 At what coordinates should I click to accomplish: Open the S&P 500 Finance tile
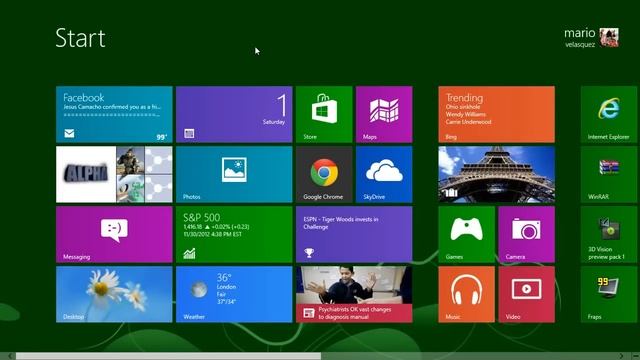(234, 234)
